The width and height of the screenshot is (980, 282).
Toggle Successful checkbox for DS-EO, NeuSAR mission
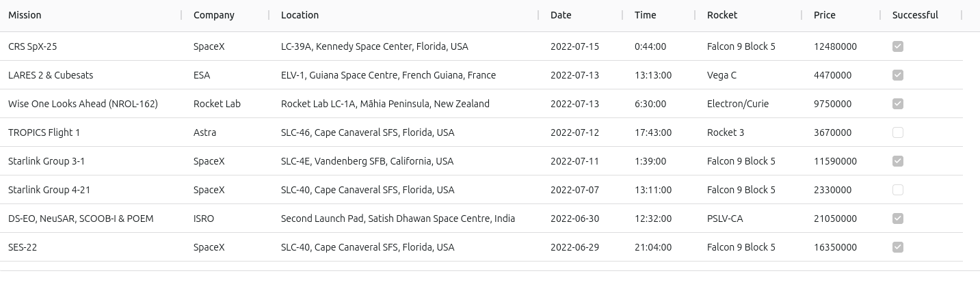[x=898, y=218]
